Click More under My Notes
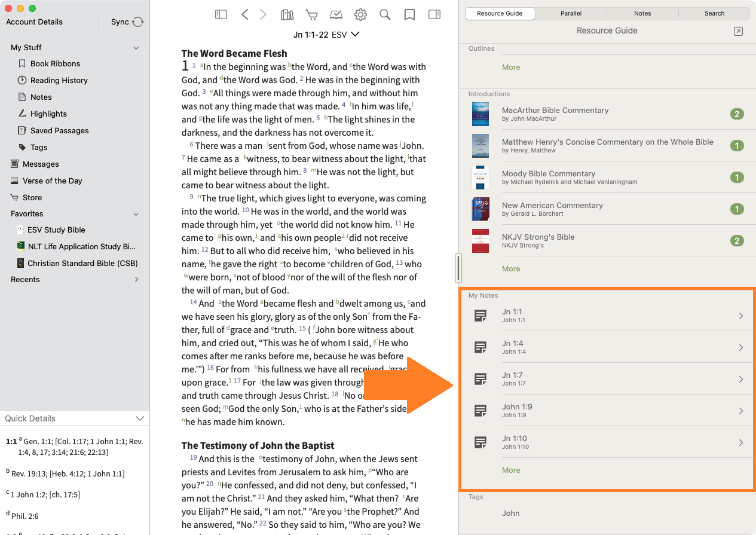Viewport: 756px width, 535px height. coord(511,470)
